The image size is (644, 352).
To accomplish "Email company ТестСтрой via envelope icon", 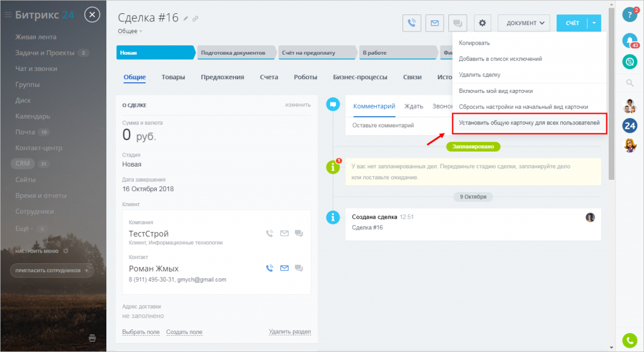I will [x=284, y=233].
